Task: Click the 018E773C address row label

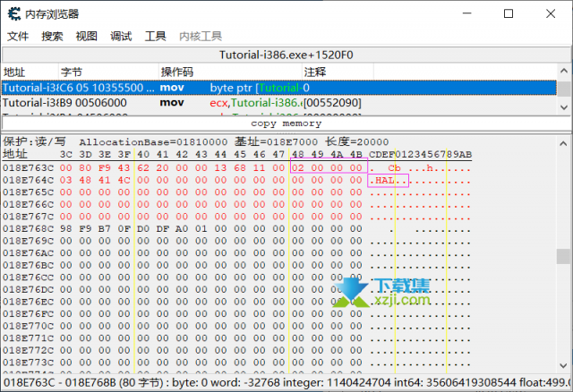Action: (28, 362)
